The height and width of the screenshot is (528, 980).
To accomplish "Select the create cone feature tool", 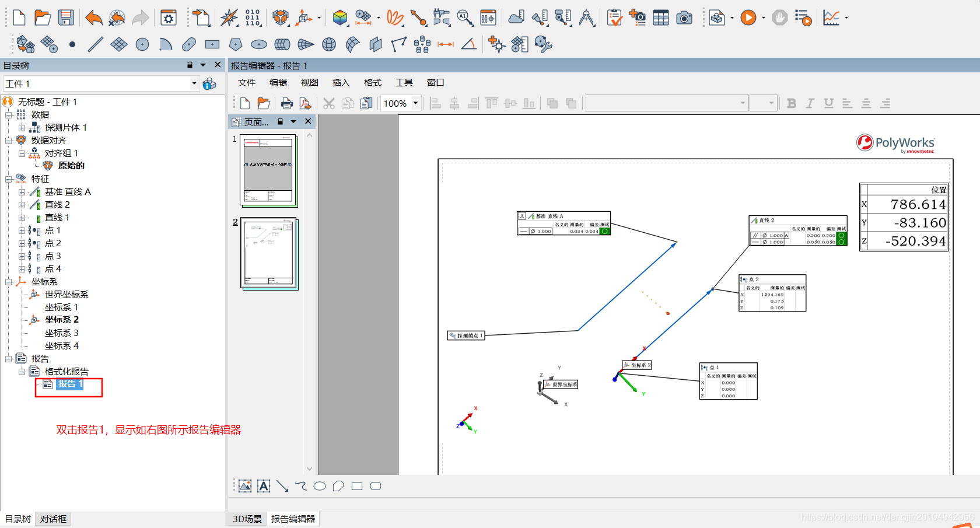I will tap(306, 44).
